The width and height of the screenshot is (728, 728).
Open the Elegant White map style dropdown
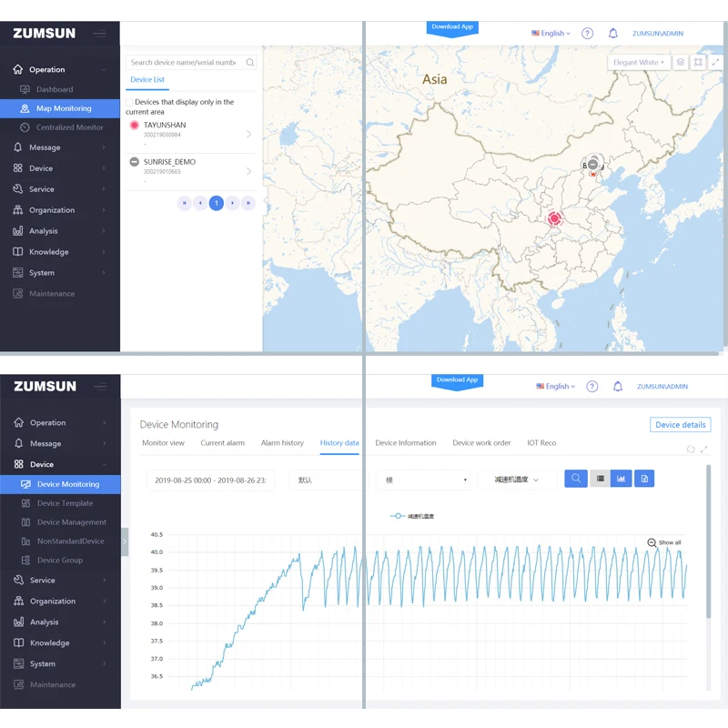[x=638, y=62]
